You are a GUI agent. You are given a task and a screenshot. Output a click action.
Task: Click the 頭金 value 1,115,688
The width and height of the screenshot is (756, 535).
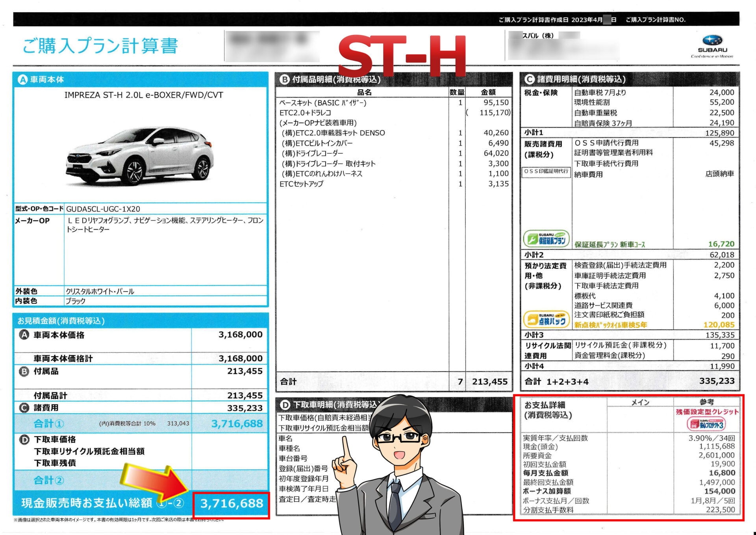[x=717, y=446]
